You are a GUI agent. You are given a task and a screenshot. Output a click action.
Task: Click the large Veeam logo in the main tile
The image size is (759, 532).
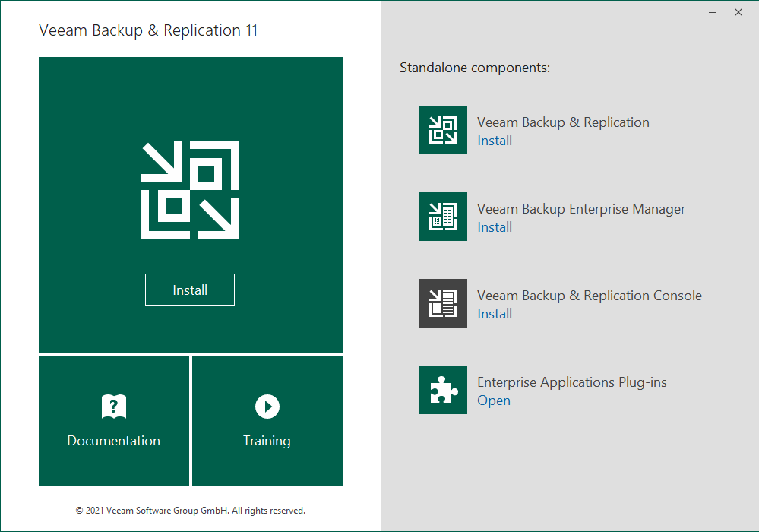click(x=190, y=190)
